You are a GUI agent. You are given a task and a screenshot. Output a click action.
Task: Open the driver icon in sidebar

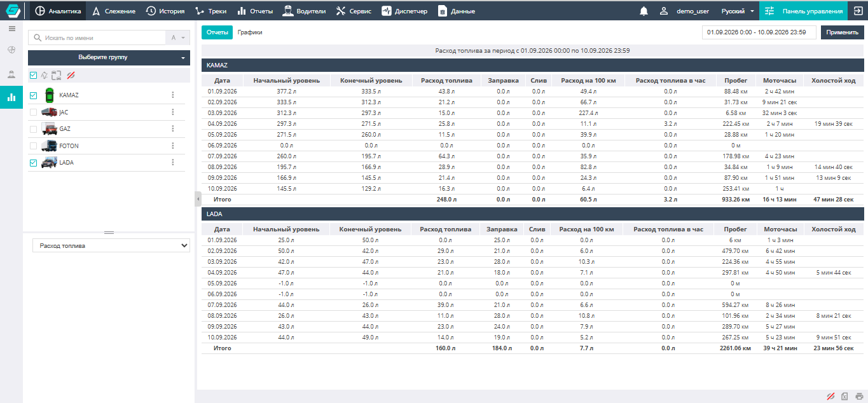[x=11, y=74]
